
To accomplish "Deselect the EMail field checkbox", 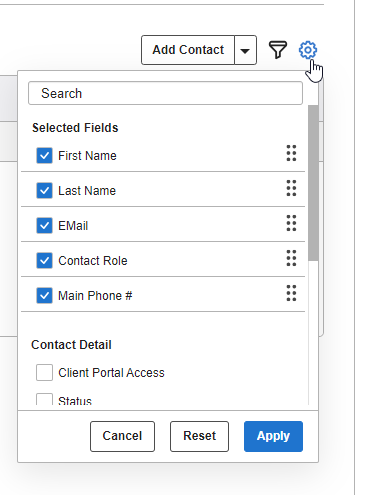I will (x=44, y=225).
